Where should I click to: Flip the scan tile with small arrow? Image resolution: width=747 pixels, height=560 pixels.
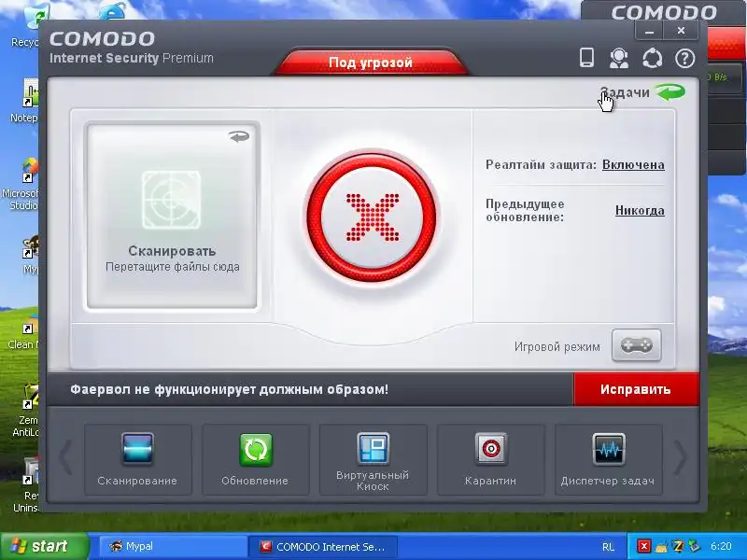click(239, 137)
